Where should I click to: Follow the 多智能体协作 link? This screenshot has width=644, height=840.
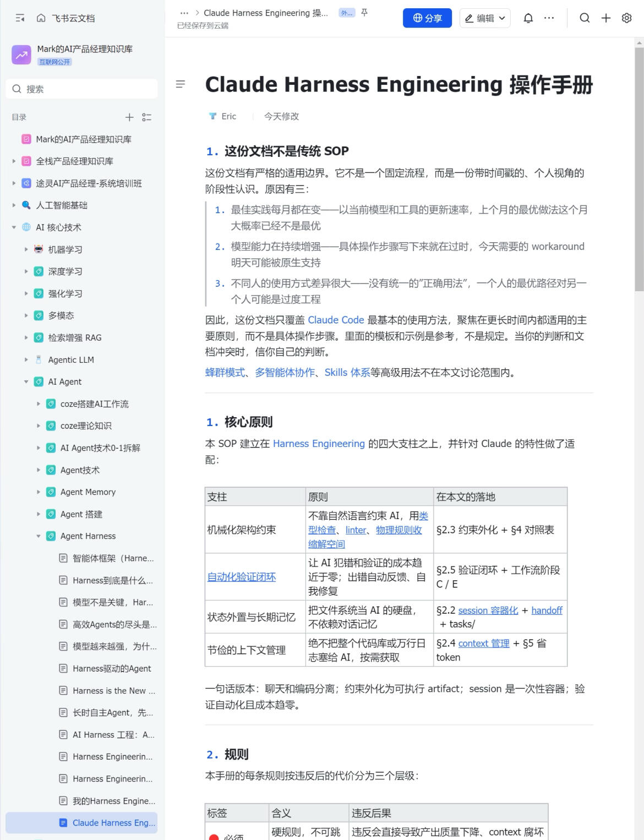click(285, 373)
